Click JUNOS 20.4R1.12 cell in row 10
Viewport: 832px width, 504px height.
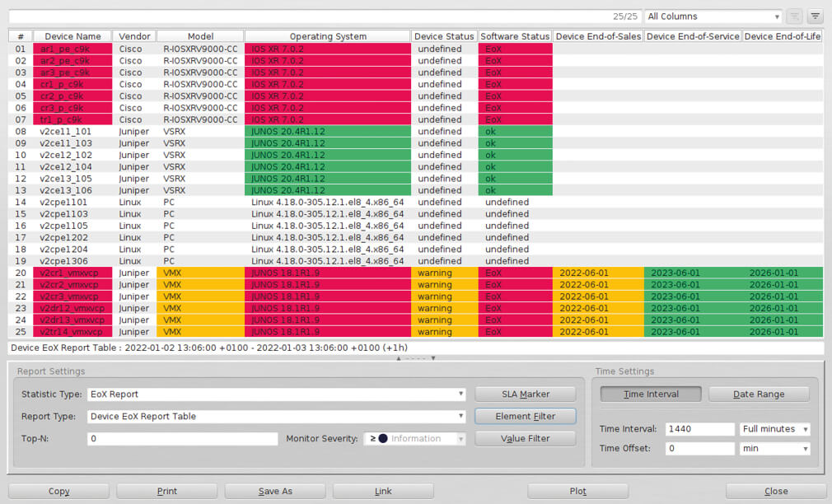pos(327,155)
